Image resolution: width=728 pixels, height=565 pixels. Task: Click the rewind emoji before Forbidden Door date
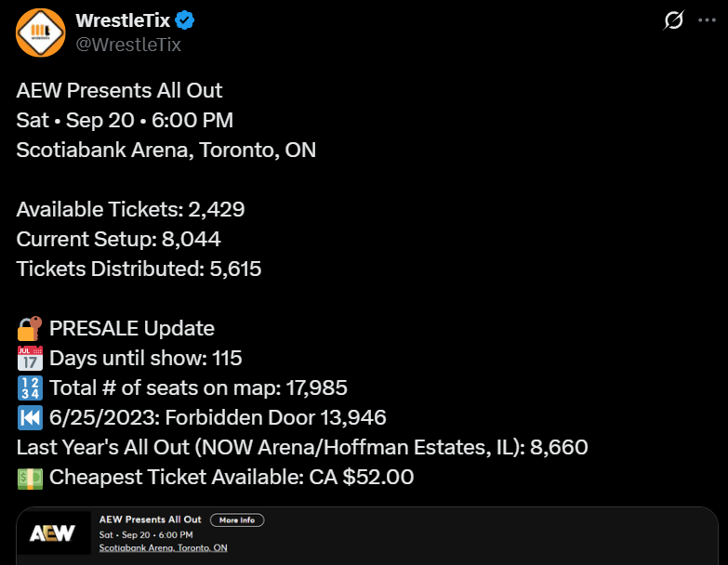(x=29, y=417)
